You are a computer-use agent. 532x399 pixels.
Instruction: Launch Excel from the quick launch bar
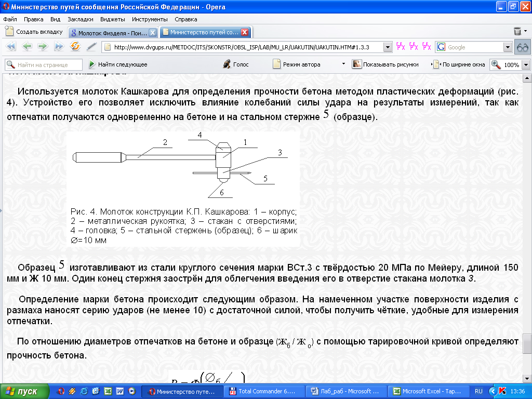pyautogui.click(x=108, y=391)
